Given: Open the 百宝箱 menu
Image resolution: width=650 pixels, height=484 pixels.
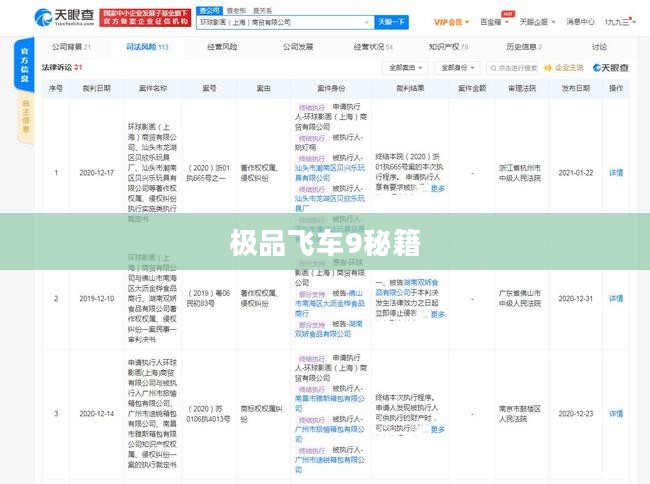Looking at the screenshot, I should click(x=494, y=22).
